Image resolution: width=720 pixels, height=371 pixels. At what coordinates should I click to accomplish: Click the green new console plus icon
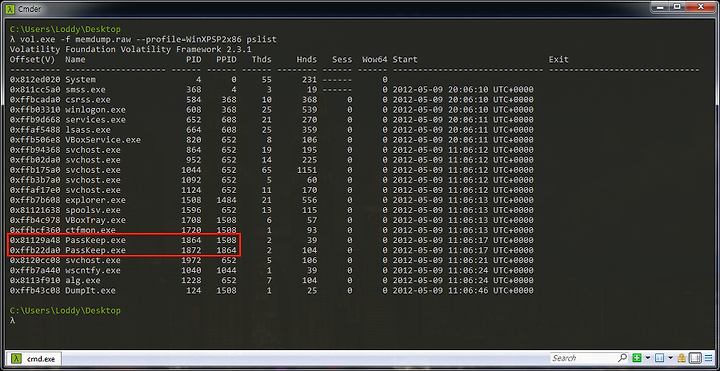pyautogui.click(x=637, y=358)
